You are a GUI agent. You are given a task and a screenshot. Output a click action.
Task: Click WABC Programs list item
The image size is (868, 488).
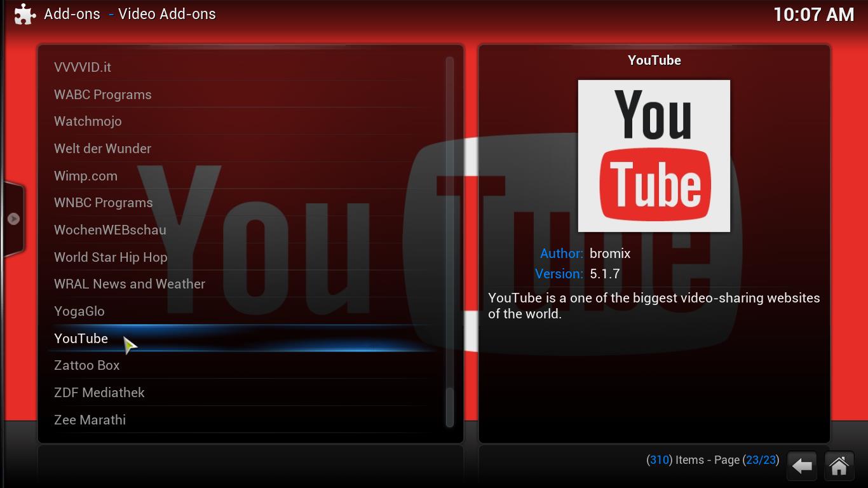pos(103,95)
